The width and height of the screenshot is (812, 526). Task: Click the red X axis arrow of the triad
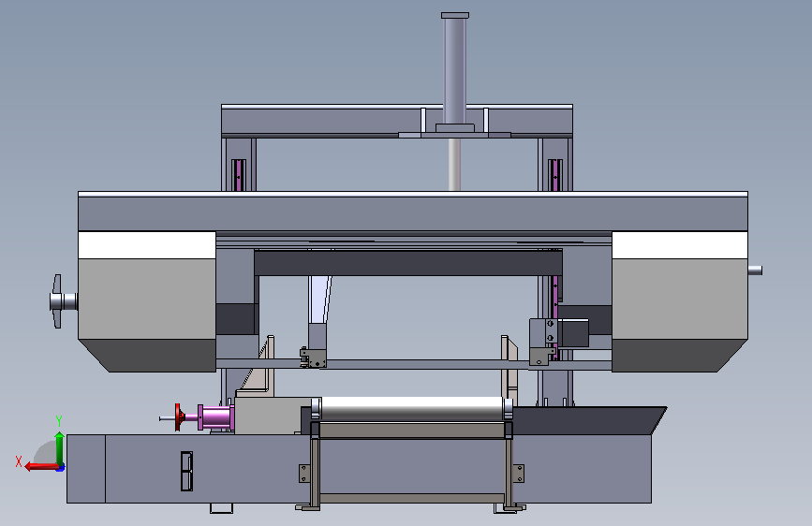41,467
